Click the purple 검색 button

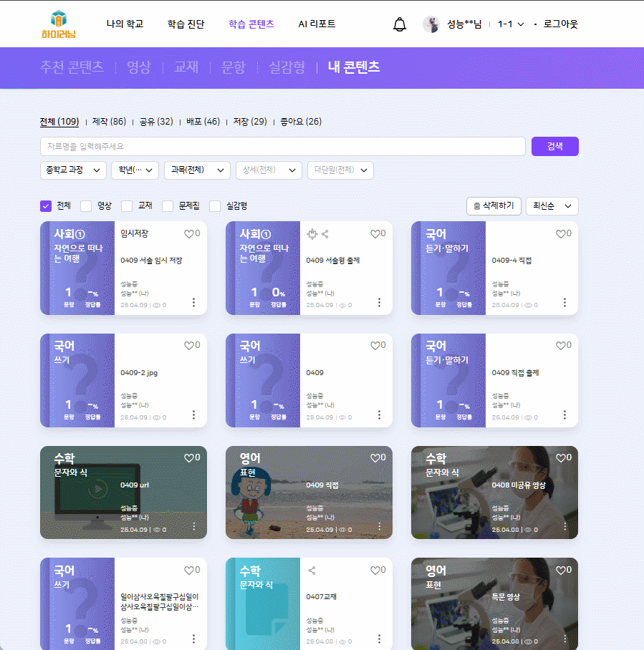554,146
